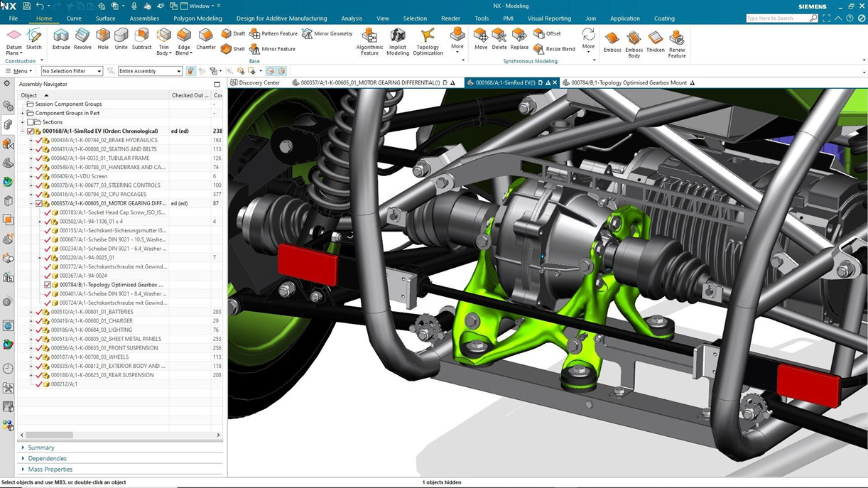Viewport: 868px width, 488px height.
Task: Select the Mirror Geometry tool
Action: 329,33
